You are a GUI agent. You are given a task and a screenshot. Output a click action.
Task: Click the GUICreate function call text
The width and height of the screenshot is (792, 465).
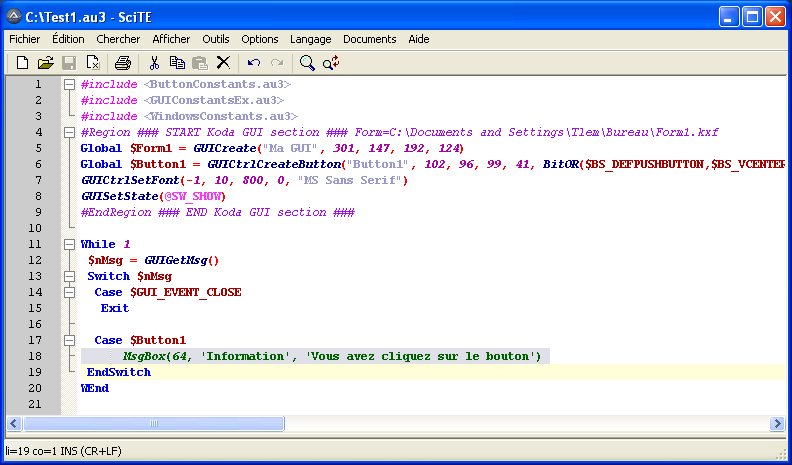[x=225, y=148]
